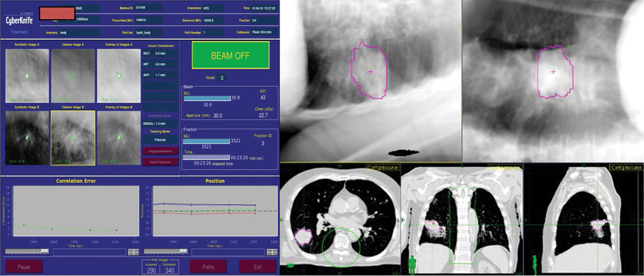The height and width of the screenshot is (276, 644).
Task: Select the Camera Image B thumbnail
Action: (x=73, y=138)
